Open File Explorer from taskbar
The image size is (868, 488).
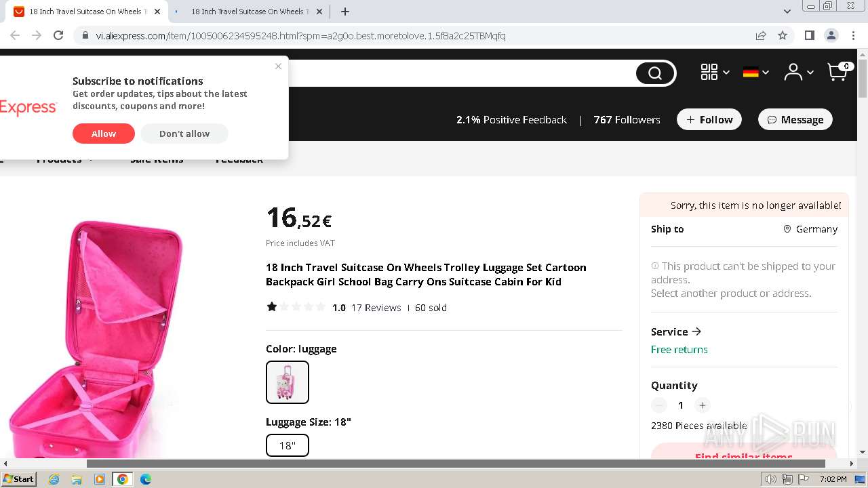[77, 479]
